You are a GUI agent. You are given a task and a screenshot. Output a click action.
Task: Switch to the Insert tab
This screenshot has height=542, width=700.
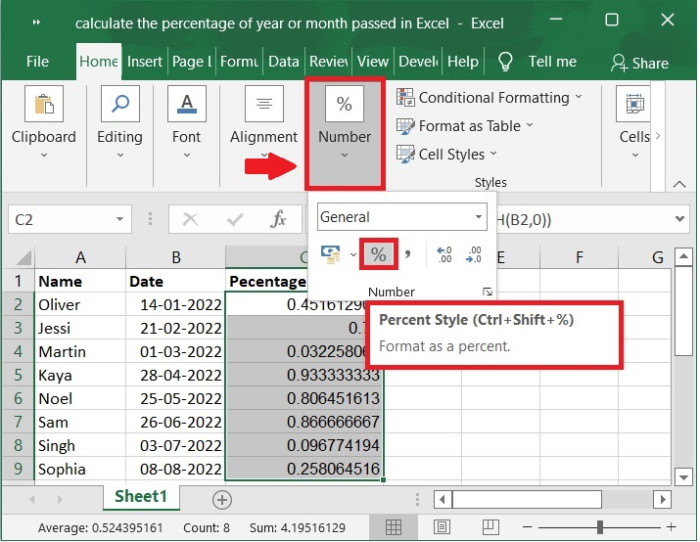[x=145, y=62]
